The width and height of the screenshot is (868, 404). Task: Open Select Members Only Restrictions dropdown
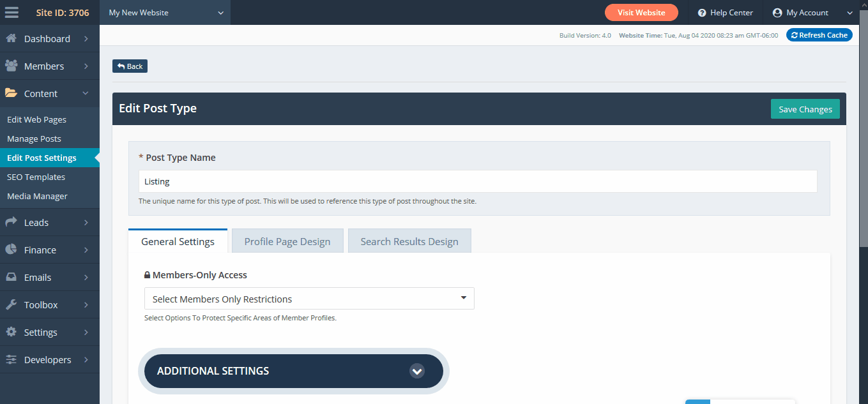click(x=309, y=298)
